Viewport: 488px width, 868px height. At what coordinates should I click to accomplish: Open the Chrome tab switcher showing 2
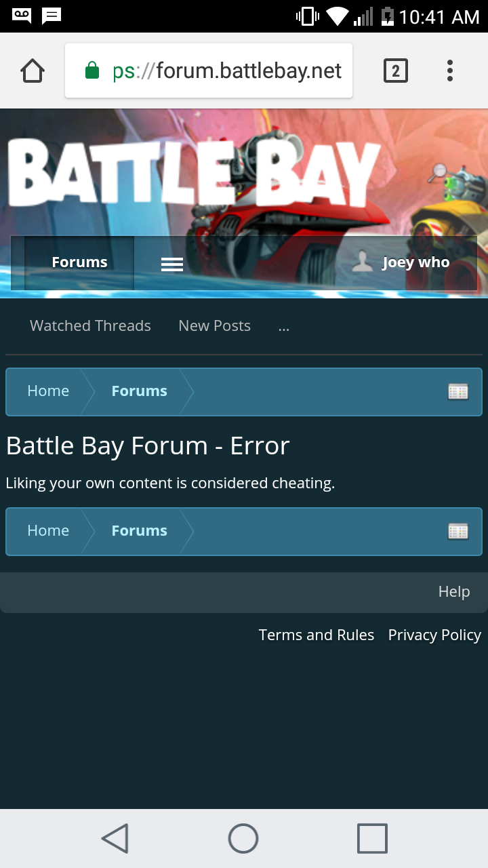click(x=396, y=71)
